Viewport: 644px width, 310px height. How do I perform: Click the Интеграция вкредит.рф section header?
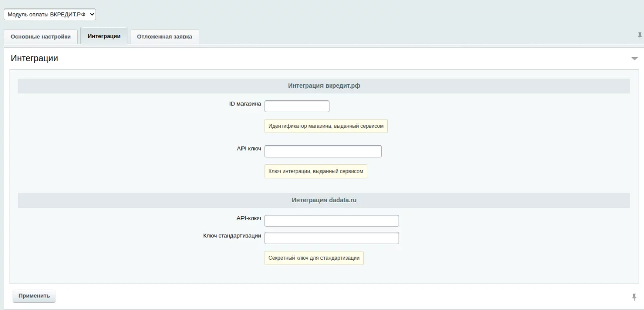[x=324, y=86]
